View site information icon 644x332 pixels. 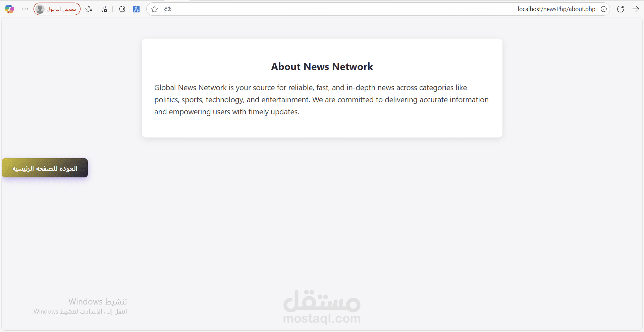coord(604,9)
